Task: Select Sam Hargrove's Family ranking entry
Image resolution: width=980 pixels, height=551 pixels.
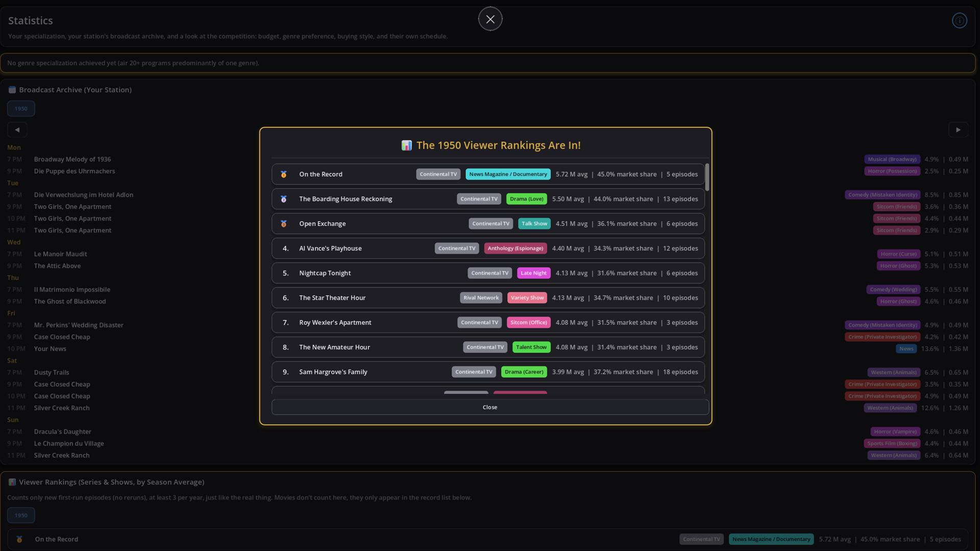Action: point(488,372)
